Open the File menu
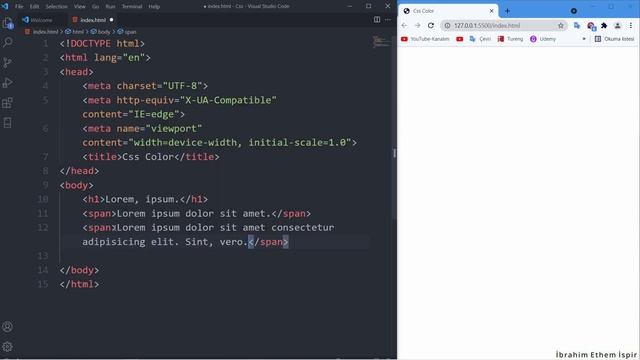Viewport: 640px width, 360px height. [19, 7]
